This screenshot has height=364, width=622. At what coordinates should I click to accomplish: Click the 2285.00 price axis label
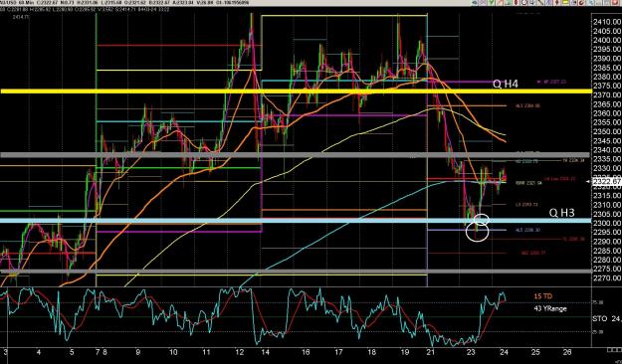607,251
